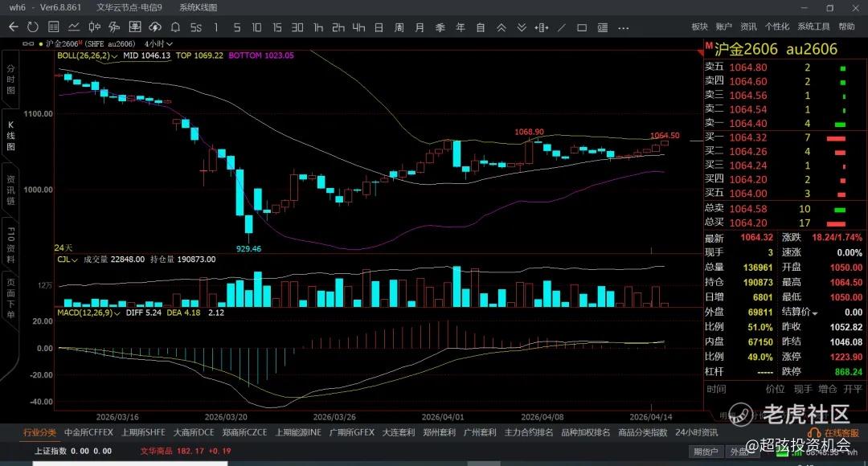Click the chart width adjust icon
The width and height of the screenshot is (868, 466).
[542, 27]
